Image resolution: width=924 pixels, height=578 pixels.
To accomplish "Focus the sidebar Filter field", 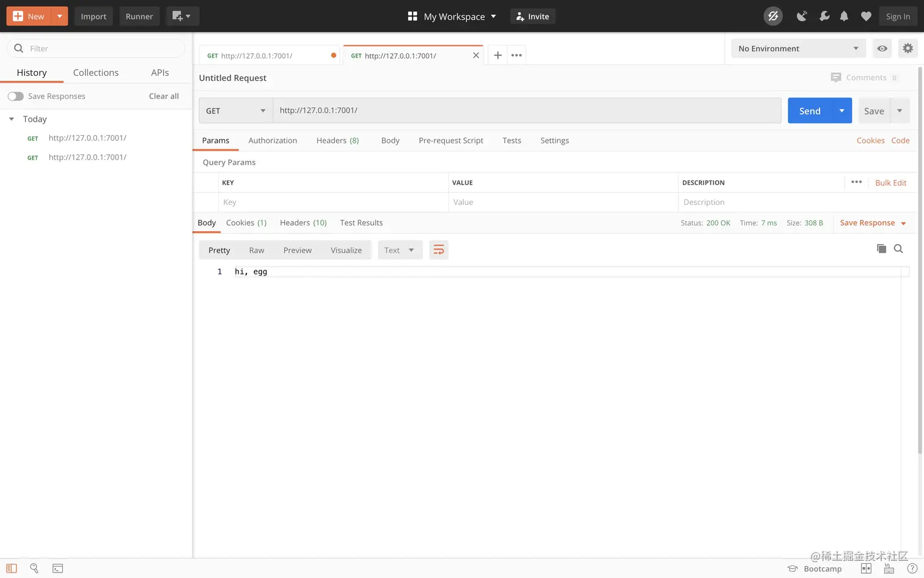I will [x=97, y=48].
